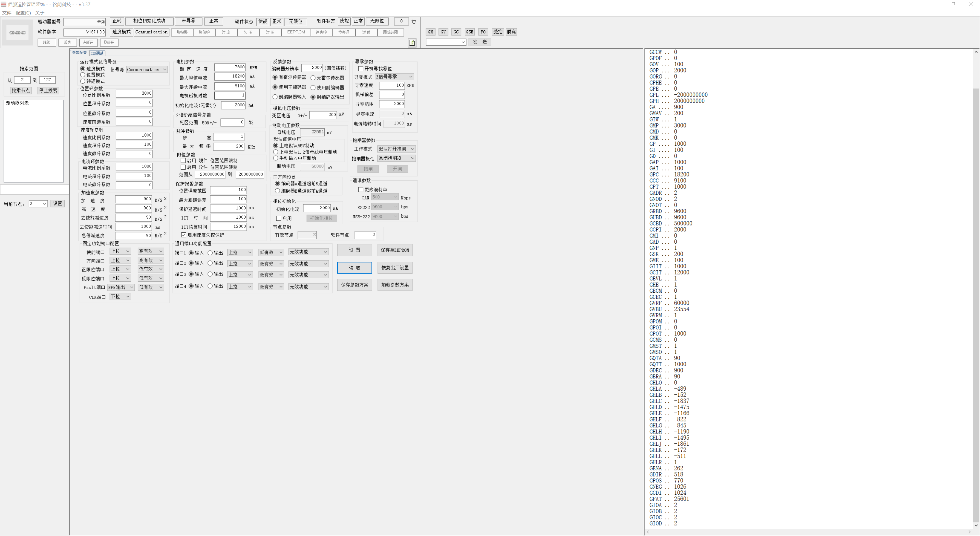Uncheck 启用速度失控保护 checkbox

(x=184, y=235)
